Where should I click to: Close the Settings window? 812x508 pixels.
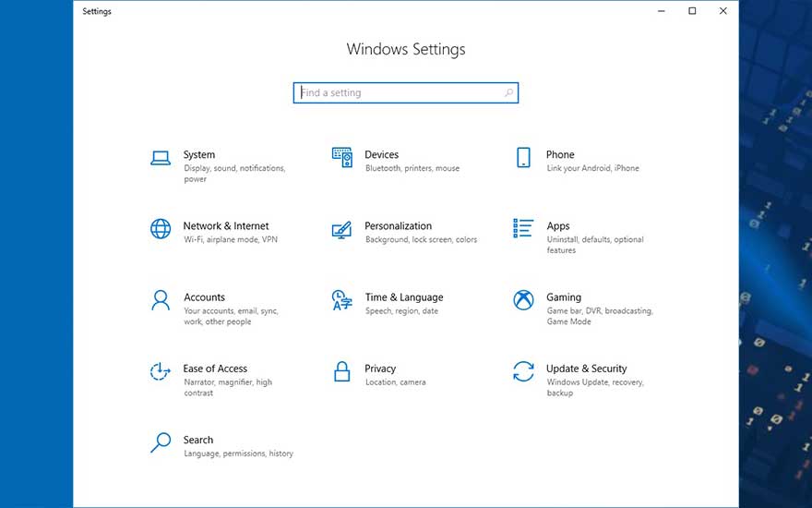[722, 11]
